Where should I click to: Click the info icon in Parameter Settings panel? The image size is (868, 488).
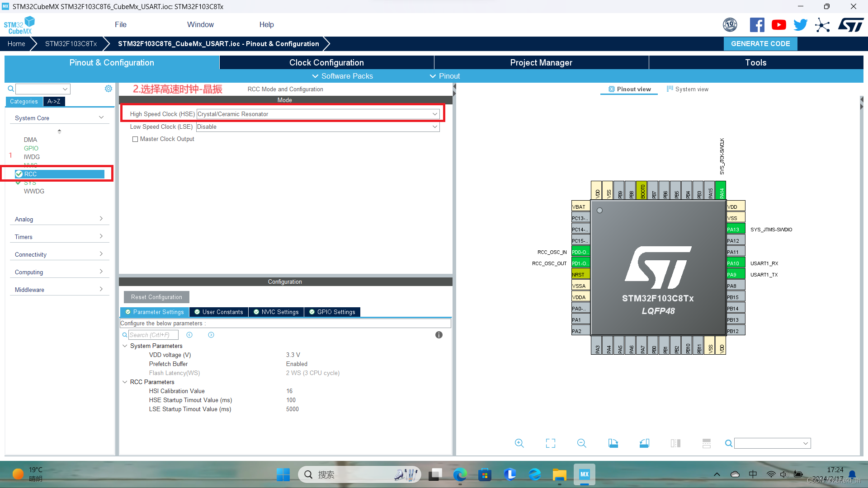tap(438, 335)
